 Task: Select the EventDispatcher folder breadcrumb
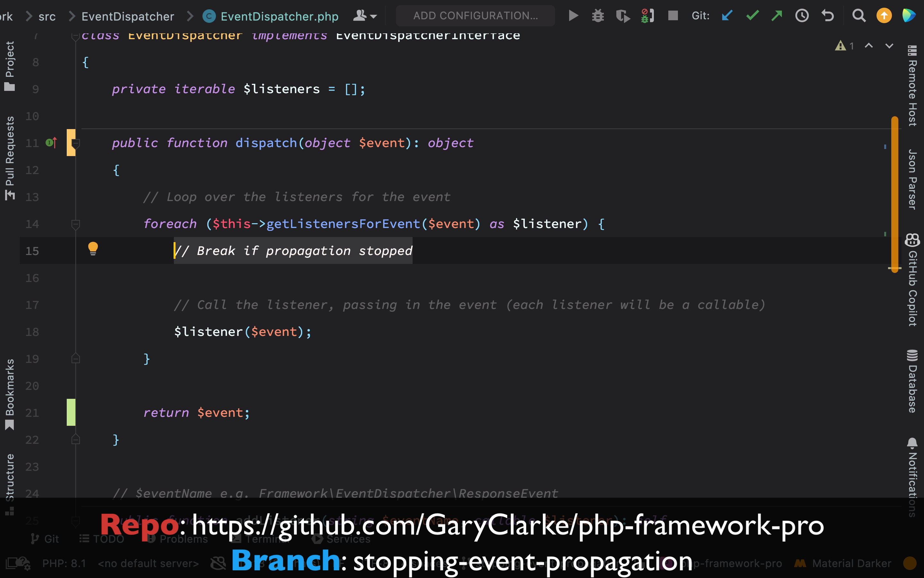[127, 16]
